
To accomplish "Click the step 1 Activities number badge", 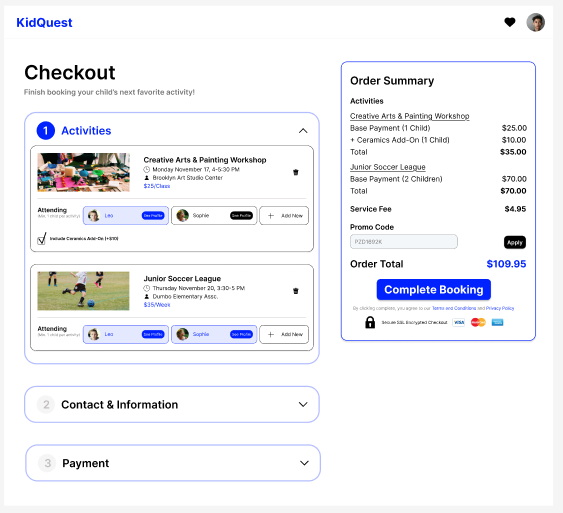I will click(x=46, y=131).
